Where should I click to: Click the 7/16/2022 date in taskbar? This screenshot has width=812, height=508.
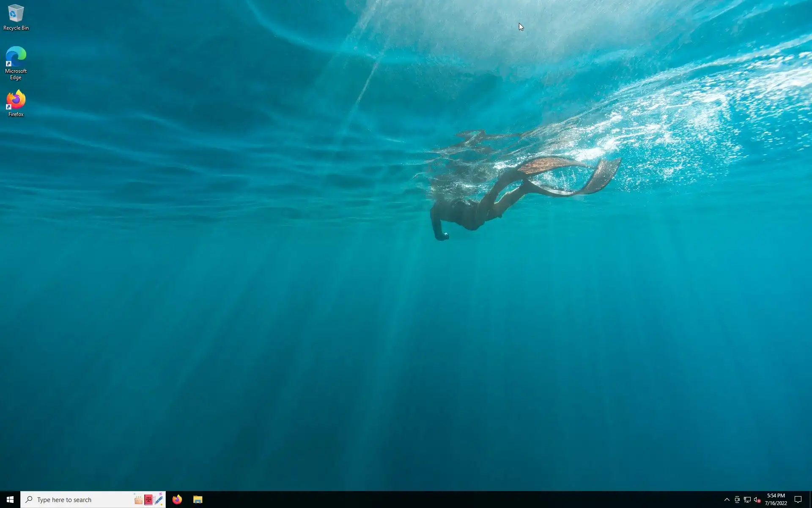(776, 503)
